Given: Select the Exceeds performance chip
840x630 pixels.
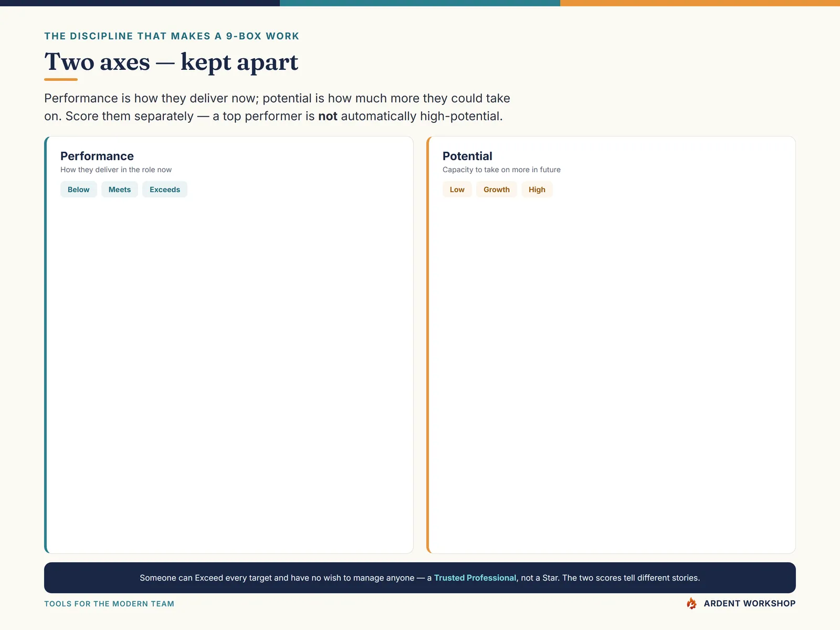Looking at the screenshot, I should tap(165, 190).
